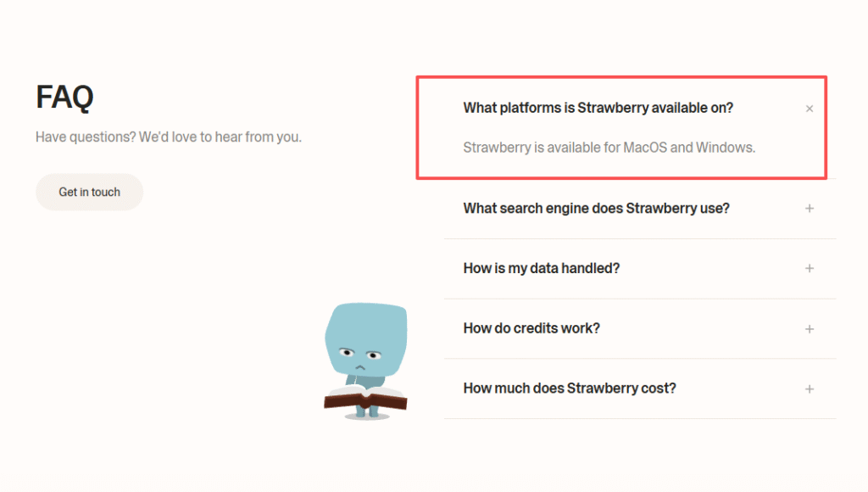This screenshot has height=492, width=868.
Task: Click plus icon next to data handling question
Action: click(810, 269)
